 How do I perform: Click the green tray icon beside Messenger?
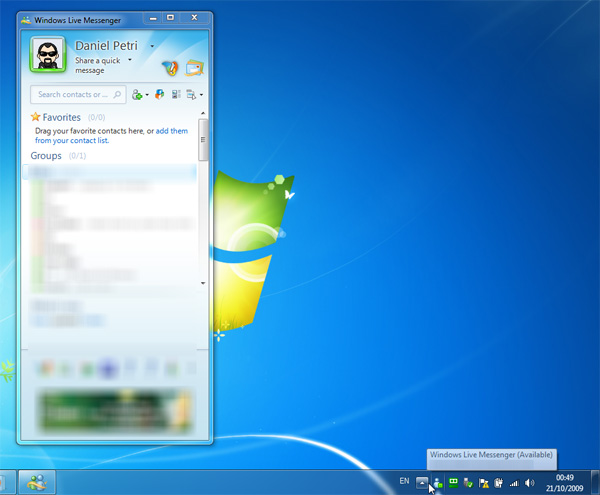tap(453, 483)
